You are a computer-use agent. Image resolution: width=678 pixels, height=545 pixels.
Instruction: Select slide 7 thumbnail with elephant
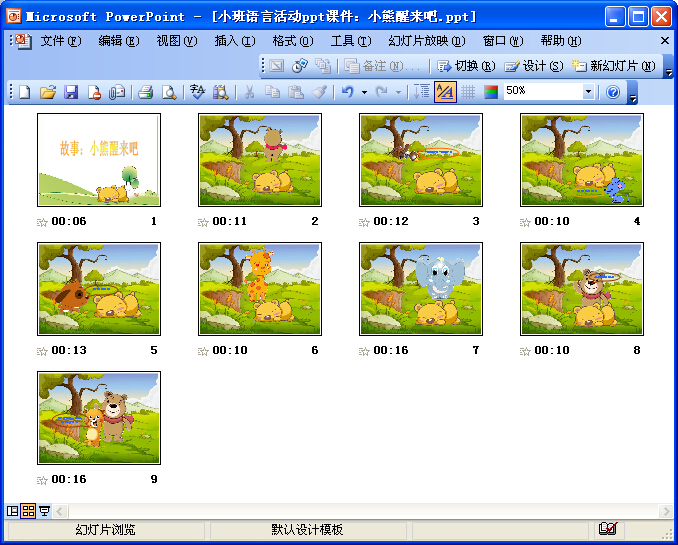(x=421, y=289)
